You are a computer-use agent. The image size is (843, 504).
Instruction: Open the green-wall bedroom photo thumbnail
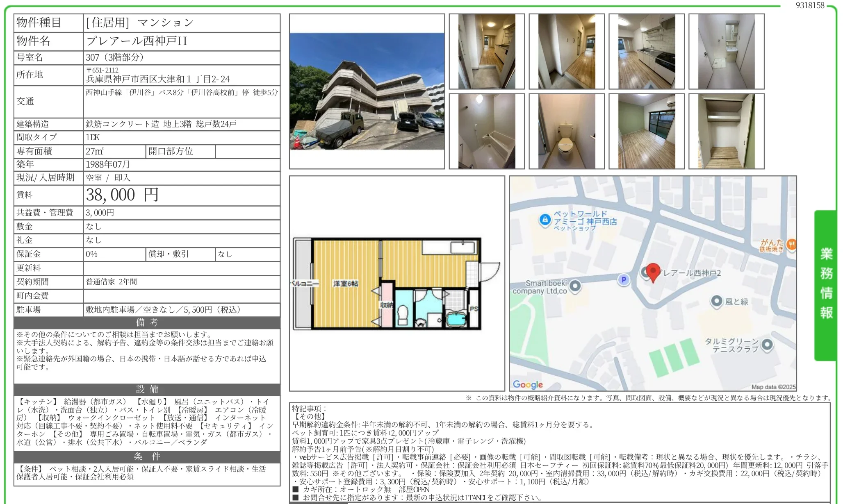(646, 132)
